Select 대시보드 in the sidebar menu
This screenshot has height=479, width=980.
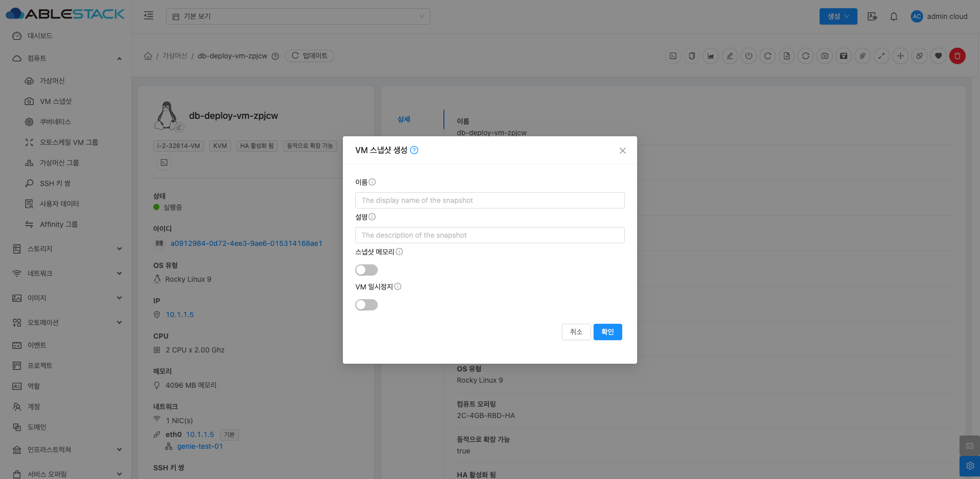coord(40,36)
